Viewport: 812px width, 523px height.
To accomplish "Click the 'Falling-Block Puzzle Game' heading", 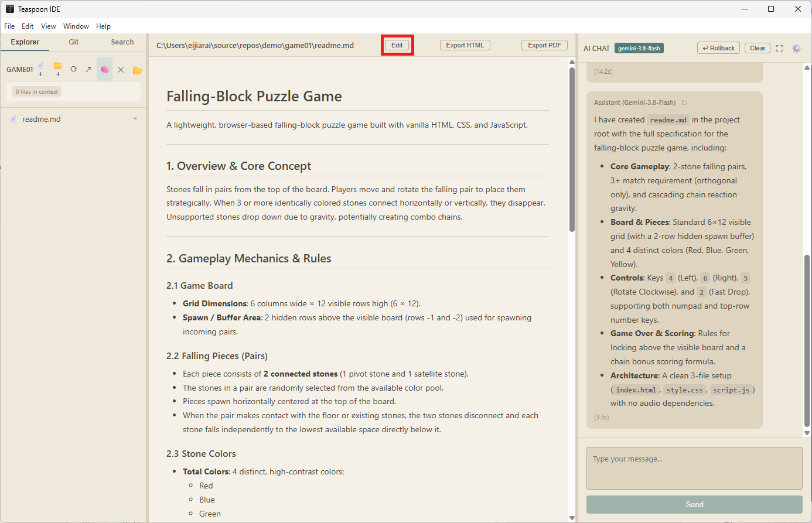I will (x=254, y=97).
